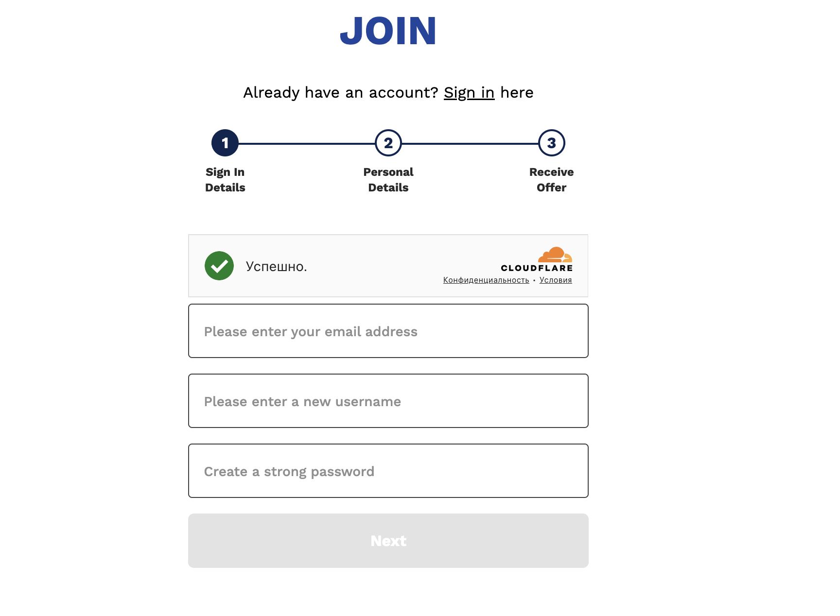Viewport: 840px width, 616px height.
Task: Open the Условия terms link
Action: [x=556, y=280]
